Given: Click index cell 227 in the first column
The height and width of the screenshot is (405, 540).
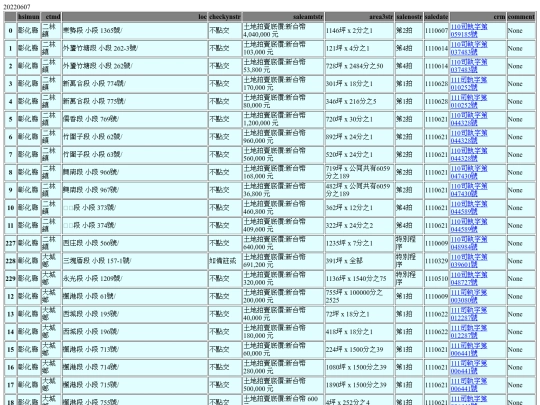Looking at the screenshot, I should tap(10, 243).
